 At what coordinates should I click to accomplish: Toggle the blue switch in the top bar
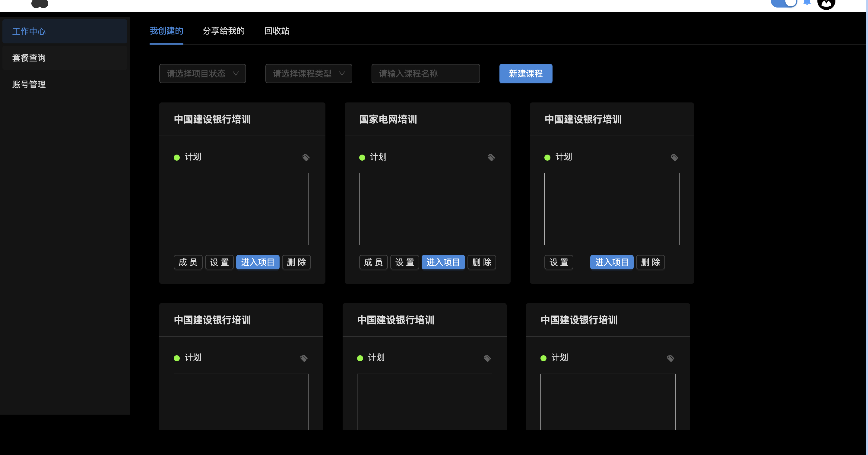[784, 3]
